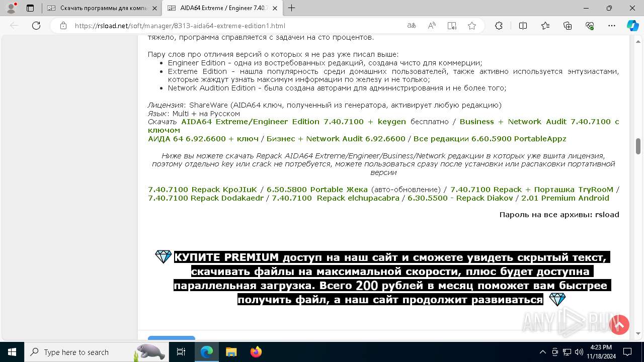Open a new browser tab
This screenshot has height=362, width=644.
(292, 8)
